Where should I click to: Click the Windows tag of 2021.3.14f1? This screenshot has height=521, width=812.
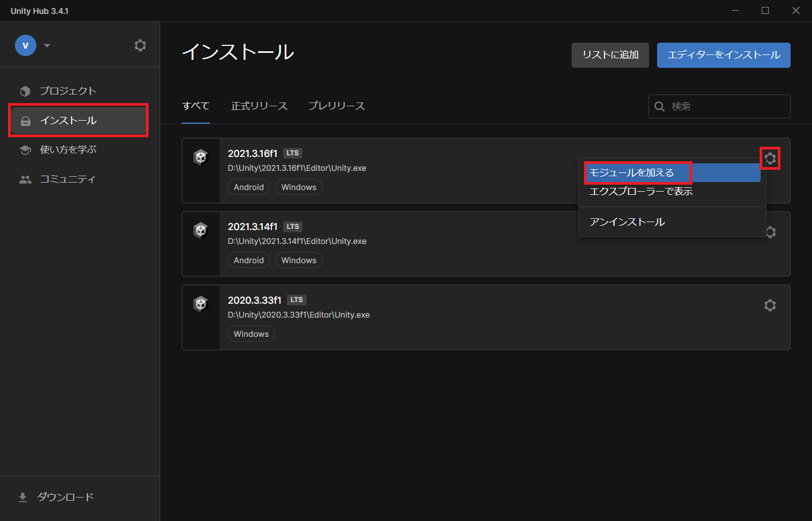pos(299,260)
